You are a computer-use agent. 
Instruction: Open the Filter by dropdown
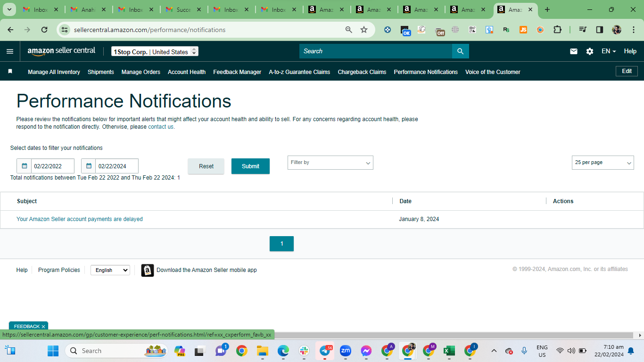pyautogui.click(x=330, y=163)
